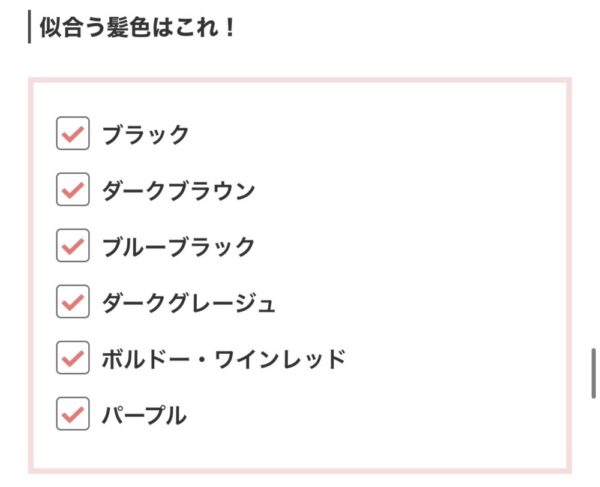Uncheck the ブラック checkbox
The width and height of the screenshot is (600, 487).
[x=73, y=133]
